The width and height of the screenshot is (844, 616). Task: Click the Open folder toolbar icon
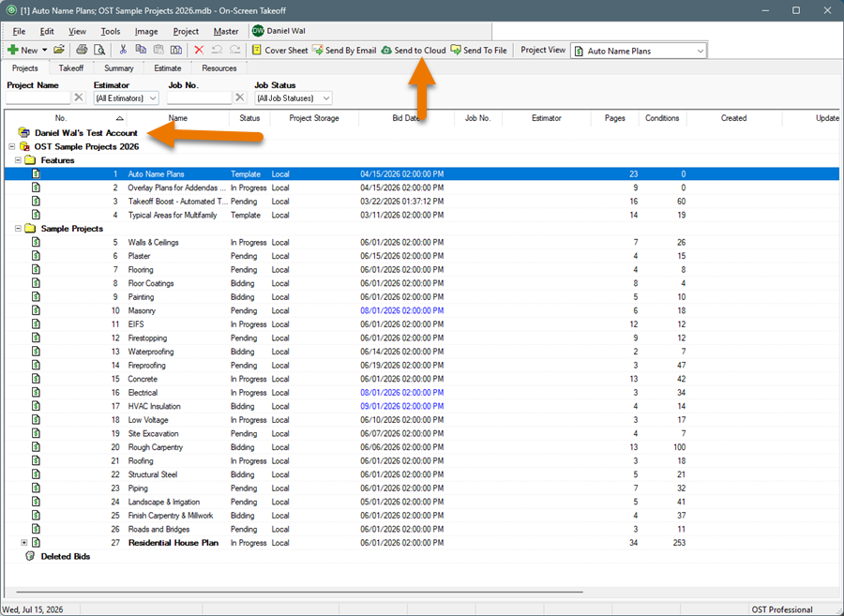59,50
